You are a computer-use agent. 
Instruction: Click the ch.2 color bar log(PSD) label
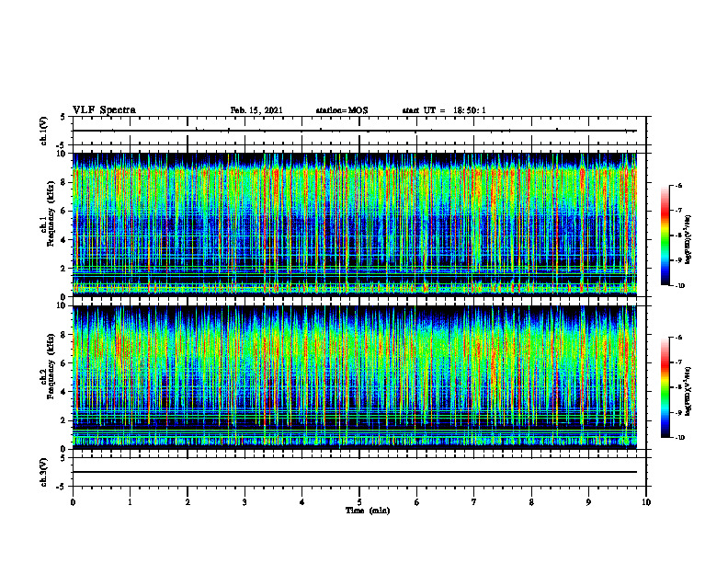pyautogui.click(x=688, y=391)
